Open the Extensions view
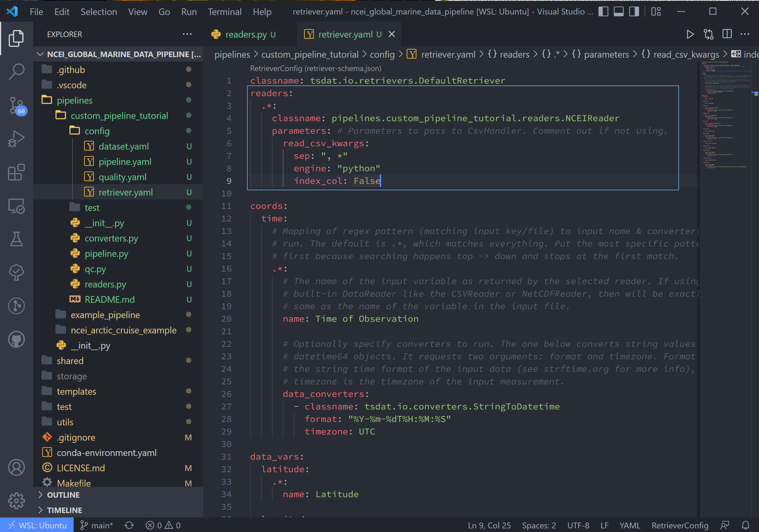The width and height of the screenshot is (759, 532). pyautogui.click(x=16, y=172)
